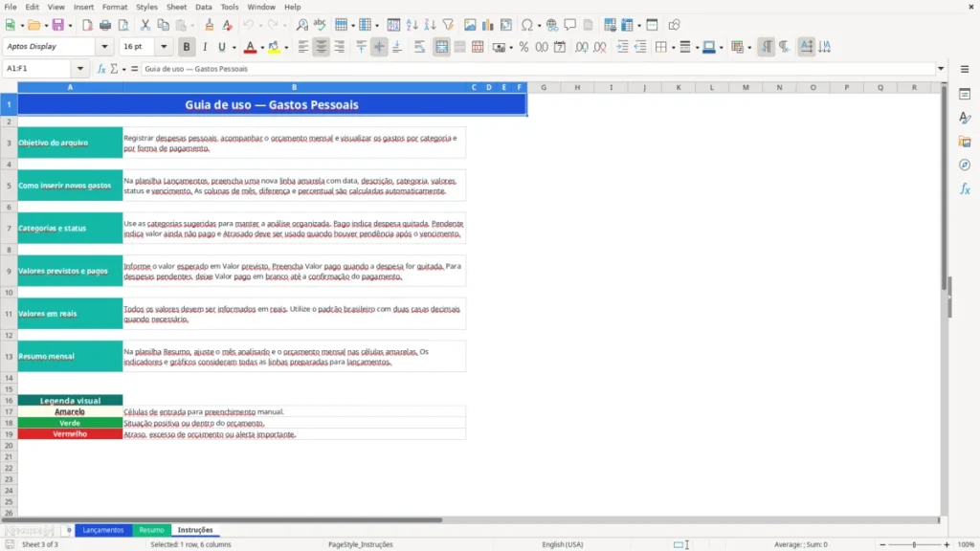The image size is (980, 551).
Task: Open the Font Size dropdown arrow
Action: tap(164, 47)
